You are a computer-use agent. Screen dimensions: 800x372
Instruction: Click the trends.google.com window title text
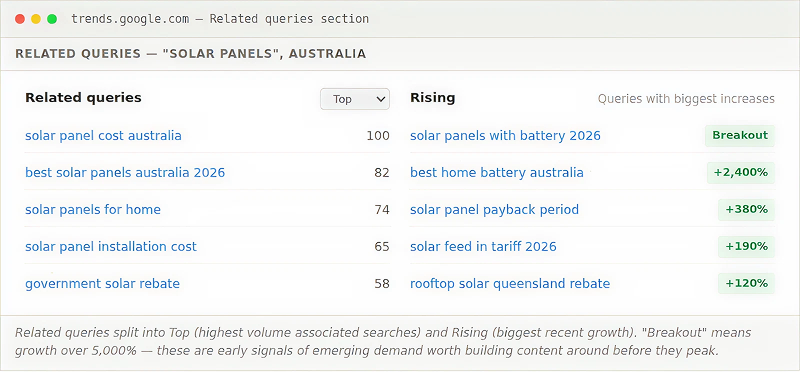point(220,19)
